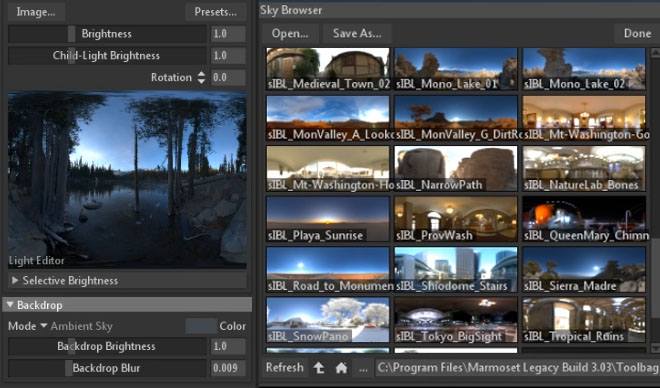
Task: Select the sIBL_ProvWash sky
Action: point(456,219)
